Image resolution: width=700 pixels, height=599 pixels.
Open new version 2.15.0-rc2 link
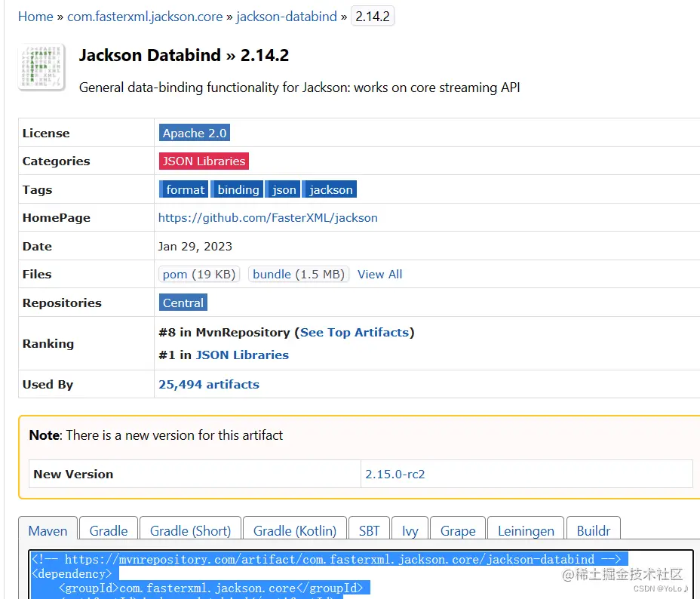pos(395,474)
